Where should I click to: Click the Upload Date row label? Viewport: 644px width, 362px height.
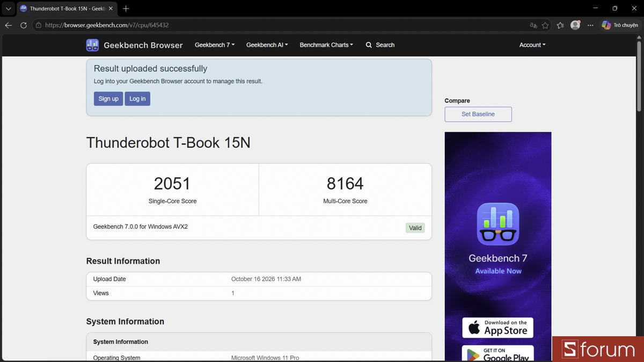pos(109,279)
